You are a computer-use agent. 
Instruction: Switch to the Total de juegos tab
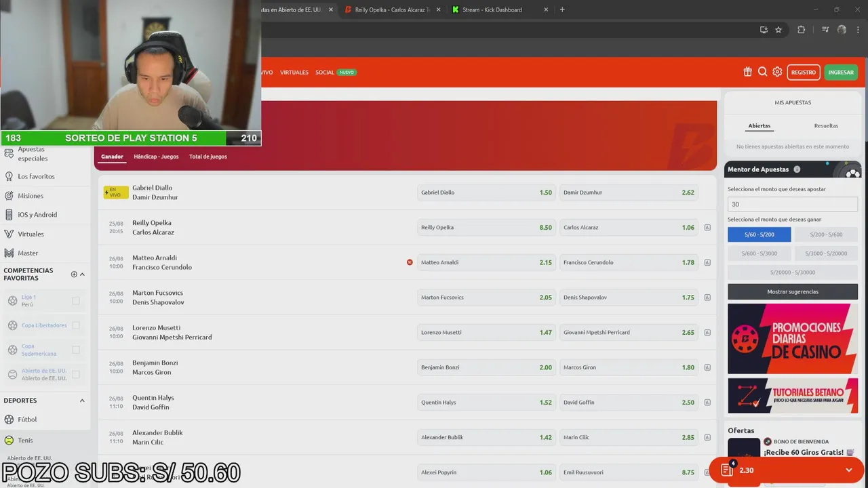tap(208, 157)
